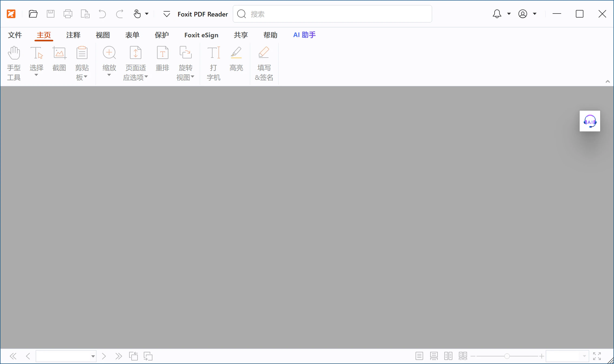Screen dimensions: 614x364
Task: Click inside the 搜索 search box
Action: (332, 14)
